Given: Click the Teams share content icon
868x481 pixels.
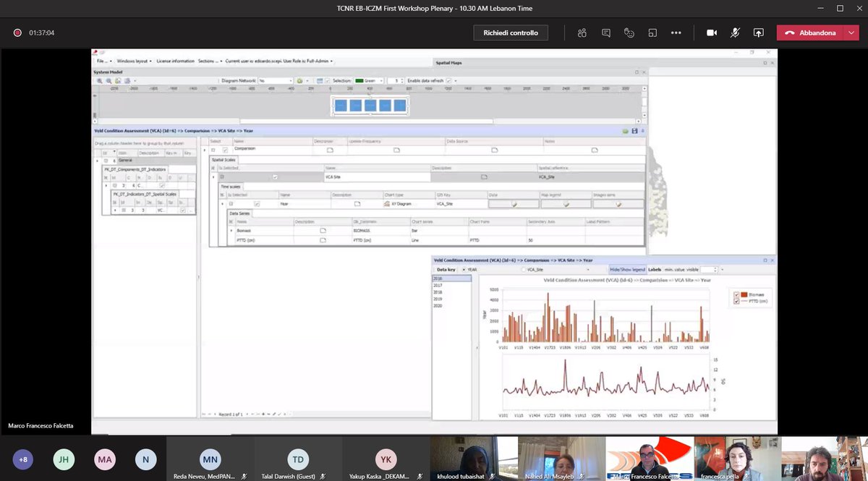Looking at the screenshot, I should (758, 33).
